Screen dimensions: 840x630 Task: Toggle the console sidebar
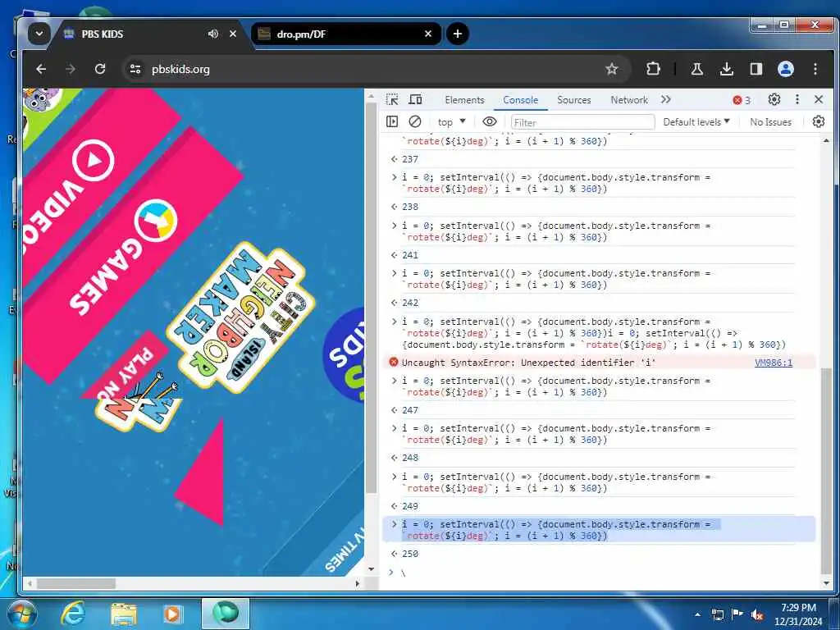point(392,121)
